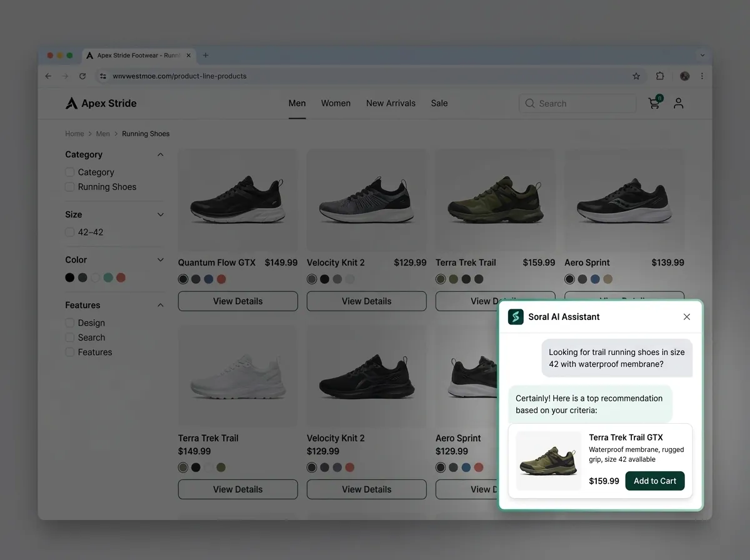
Task: Expand the Size filter section
Action: 161,214
